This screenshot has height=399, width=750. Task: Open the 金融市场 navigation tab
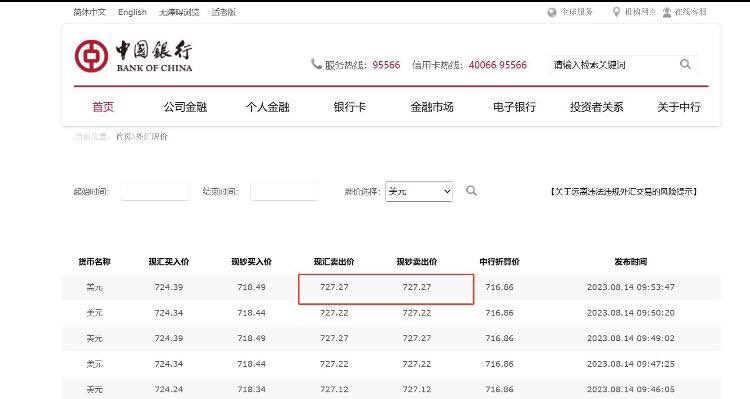point(432,107)
